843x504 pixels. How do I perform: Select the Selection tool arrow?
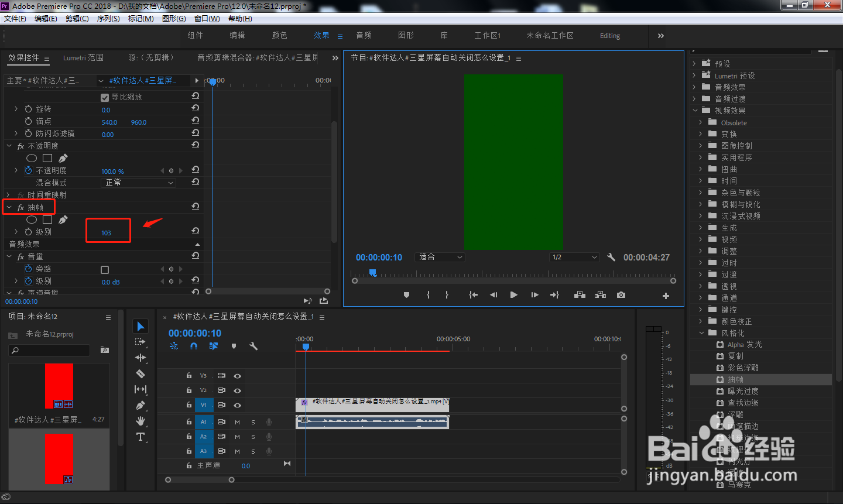pos(140,326)
